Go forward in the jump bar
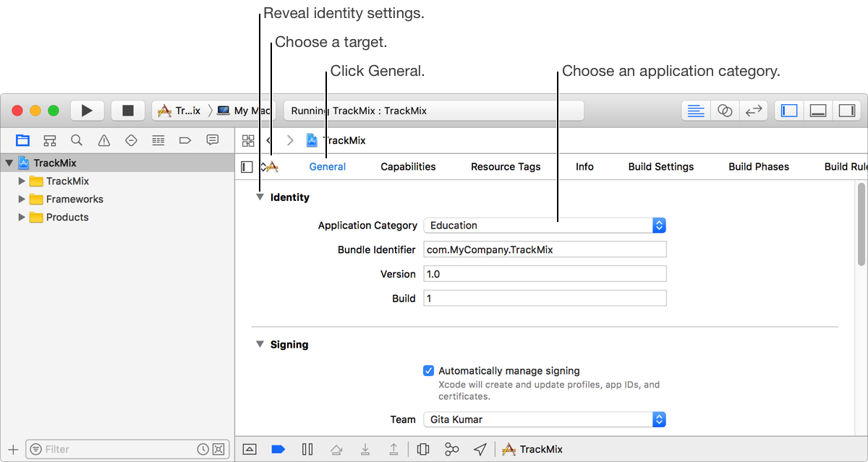 click(290, 140)
